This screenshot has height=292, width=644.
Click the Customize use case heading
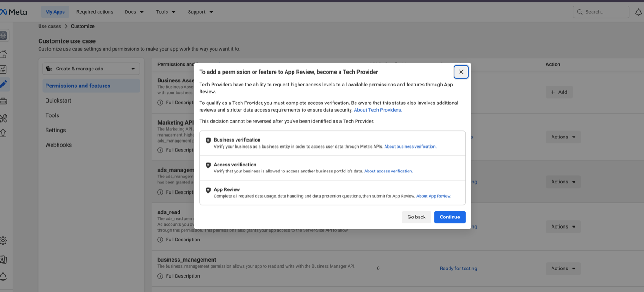pyautogui.click(x=67, y=41)
